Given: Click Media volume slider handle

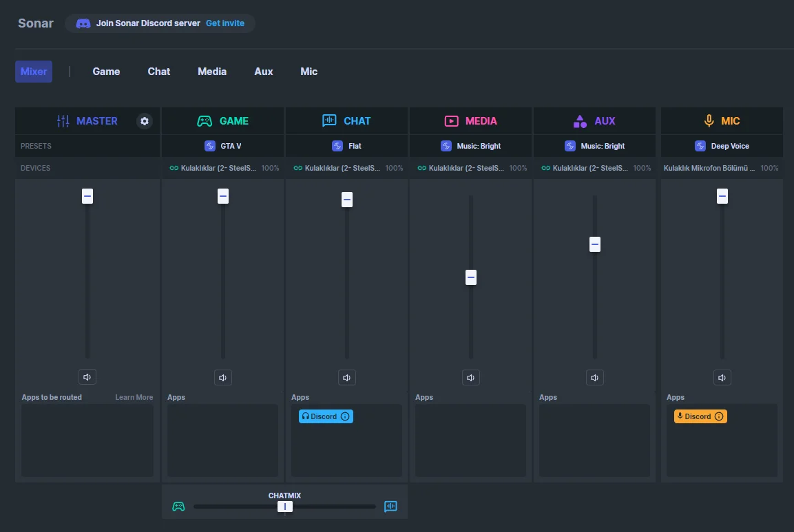Looking at the screenshot, I should click(471, 277).
